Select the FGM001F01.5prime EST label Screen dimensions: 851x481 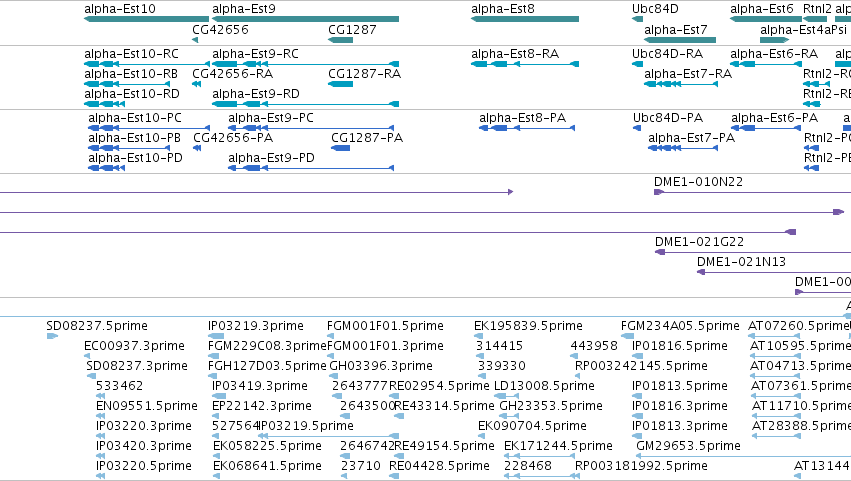[385, 326]
